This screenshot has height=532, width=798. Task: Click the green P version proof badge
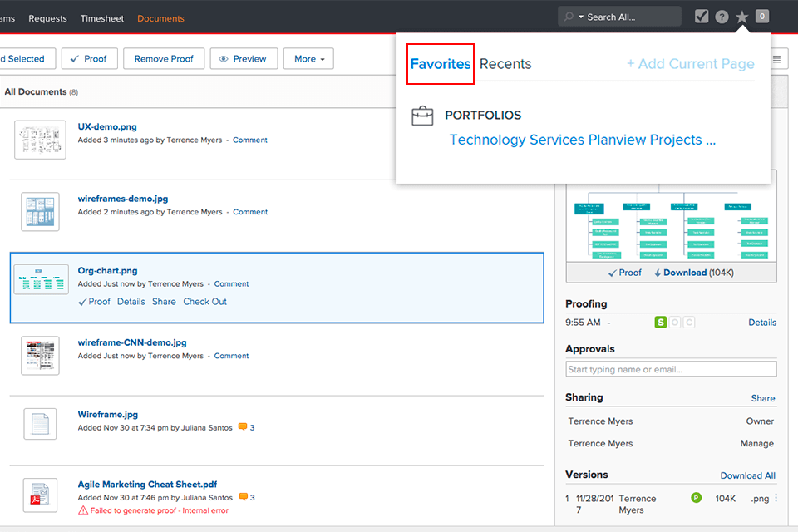697,498
